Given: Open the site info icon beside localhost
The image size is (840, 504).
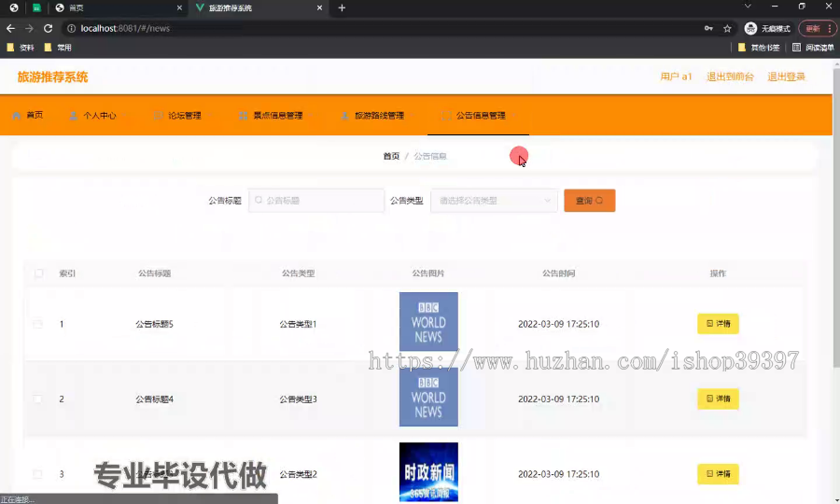Looking at the screenshot, I should [x=71, y=28].
